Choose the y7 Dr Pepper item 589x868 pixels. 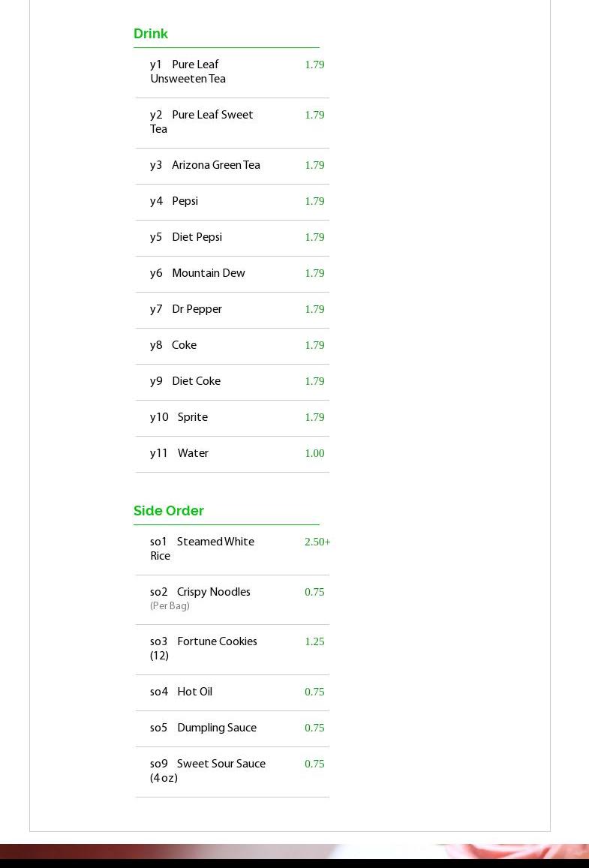(186, 310)
